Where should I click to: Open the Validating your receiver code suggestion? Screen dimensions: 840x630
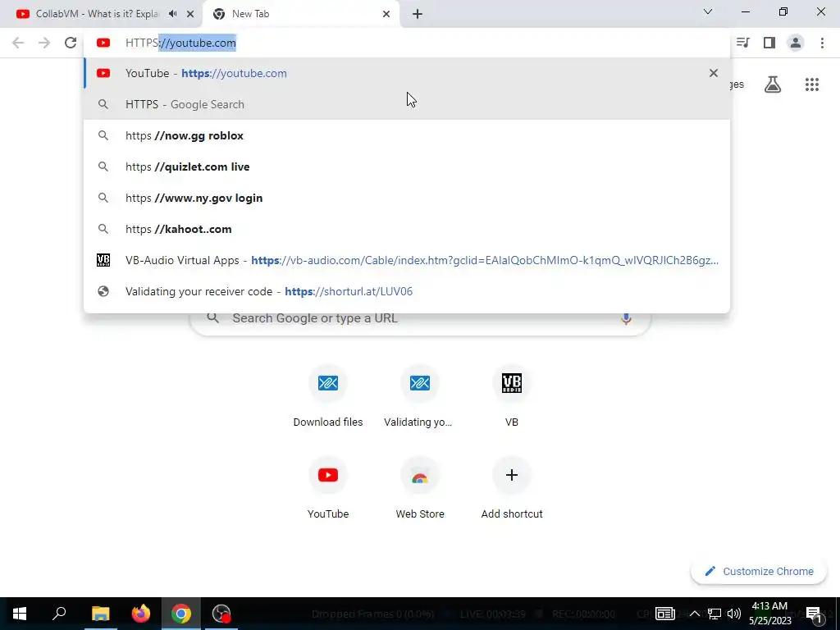pyautogui.click(x=407, y=291)
